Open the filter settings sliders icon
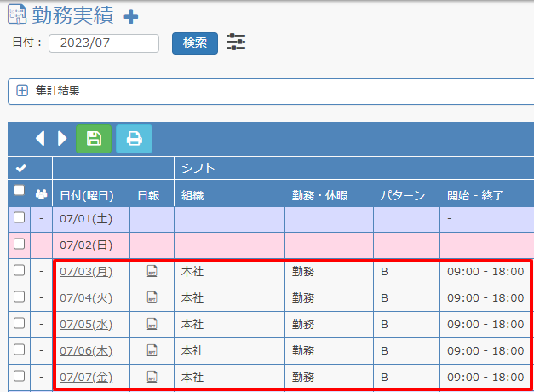This screenshot has width=534, height=392. pyautogui.click(x=236, y=43)
